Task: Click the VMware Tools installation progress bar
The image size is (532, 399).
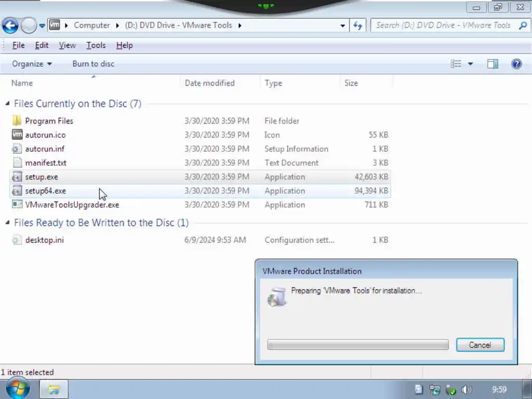Action: [357, 345]
